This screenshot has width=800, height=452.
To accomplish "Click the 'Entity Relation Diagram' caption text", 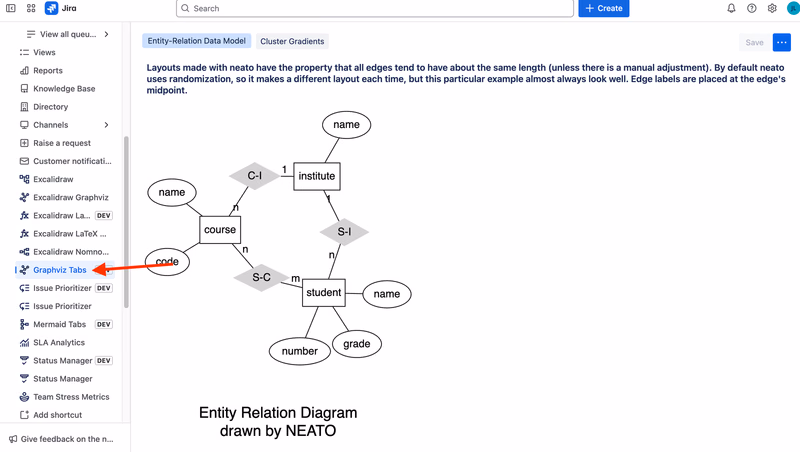I will click(x=278, y=413).
